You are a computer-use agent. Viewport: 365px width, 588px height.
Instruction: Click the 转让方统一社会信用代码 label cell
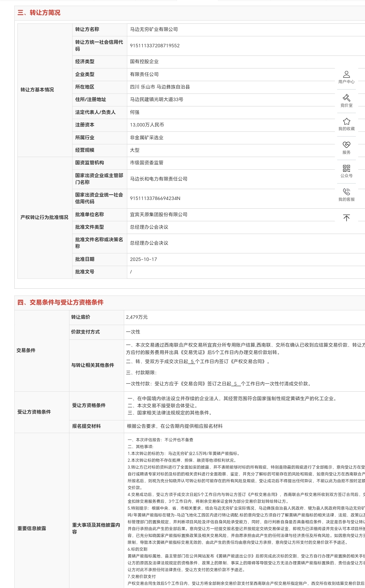pos(99,46)
